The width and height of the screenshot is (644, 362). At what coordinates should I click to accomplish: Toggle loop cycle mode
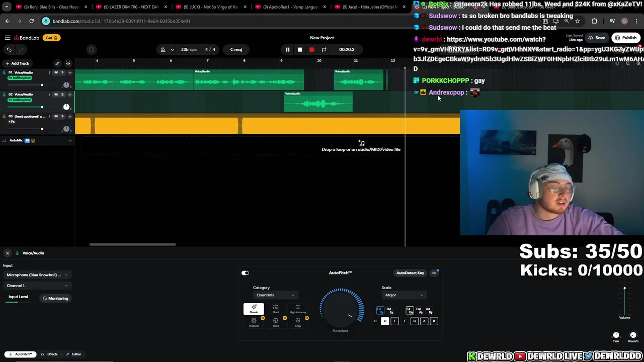pyautogui.click(x=324, y=49)
